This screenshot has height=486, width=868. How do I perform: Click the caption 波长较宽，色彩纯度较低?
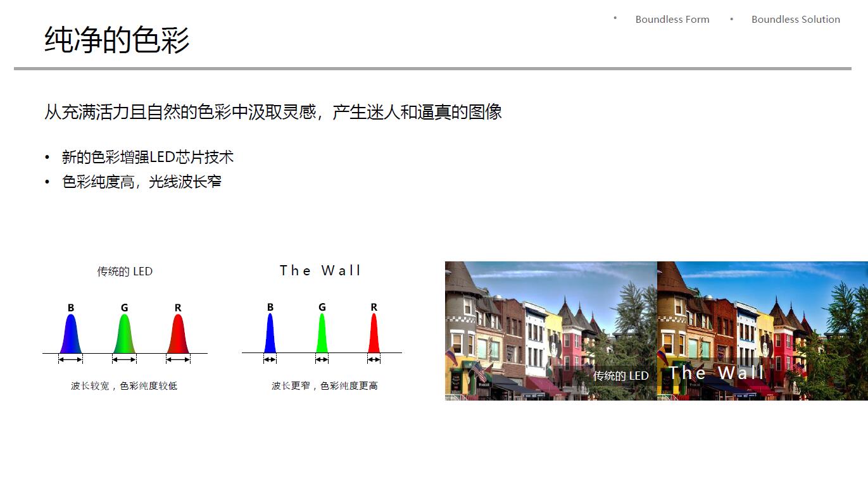point(124,386)
